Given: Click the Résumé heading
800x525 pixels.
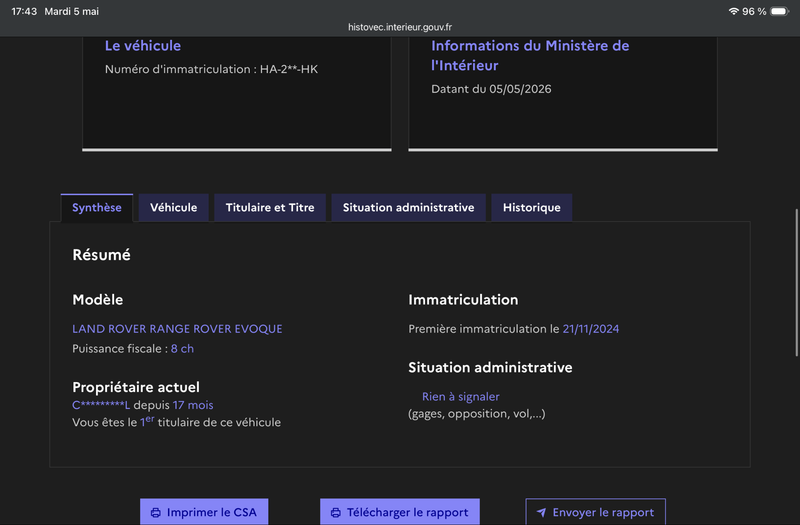Looking at the screenshot, I should (x=102, y=255).
